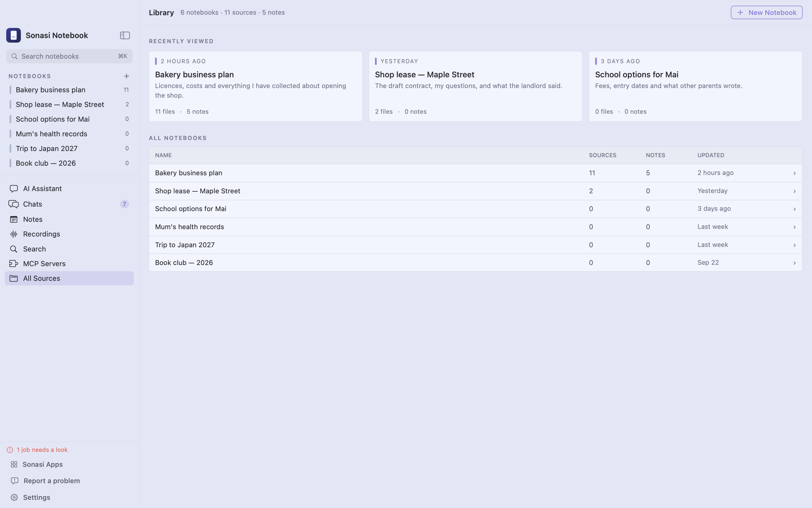Image resolution: width=812 pixels, height=508 pixels.
Task: Open the Notes icon in sidebar
Action: coord(14,219)
